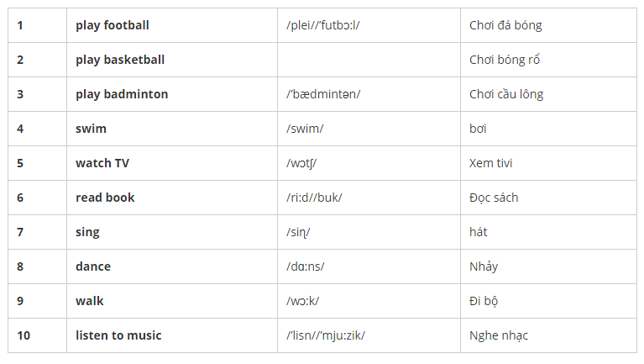Click the 'play football' cell

(113, 25)
